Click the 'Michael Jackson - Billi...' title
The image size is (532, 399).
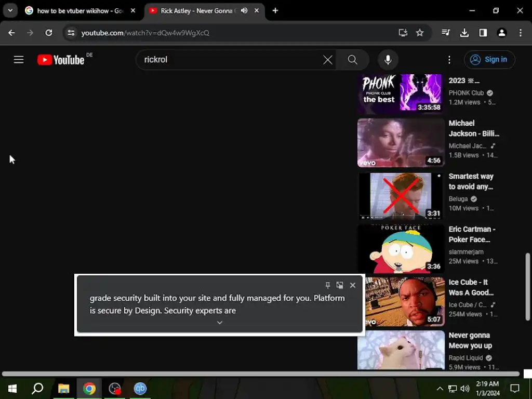[474, 128]
